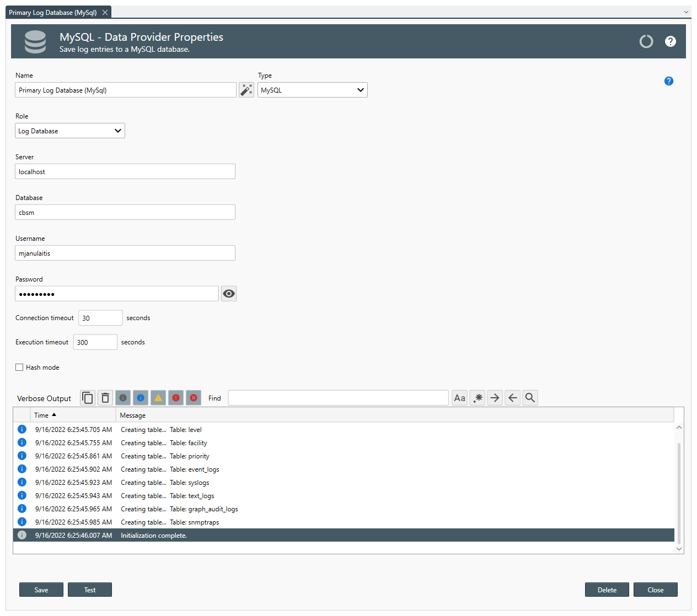The image size is (697, 616).
Task: Click the Save button
Action: click(x=41, y=590)
